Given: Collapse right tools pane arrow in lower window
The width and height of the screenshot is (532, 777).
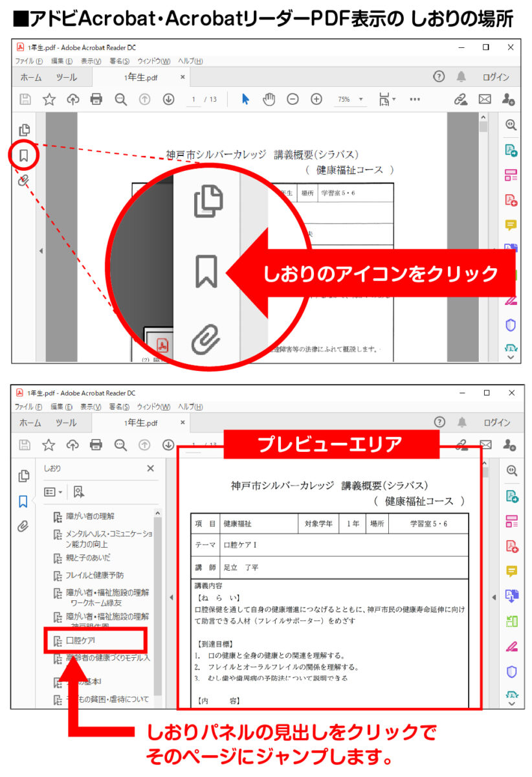Looking at the screenshot, I should (x=493, y=597).
